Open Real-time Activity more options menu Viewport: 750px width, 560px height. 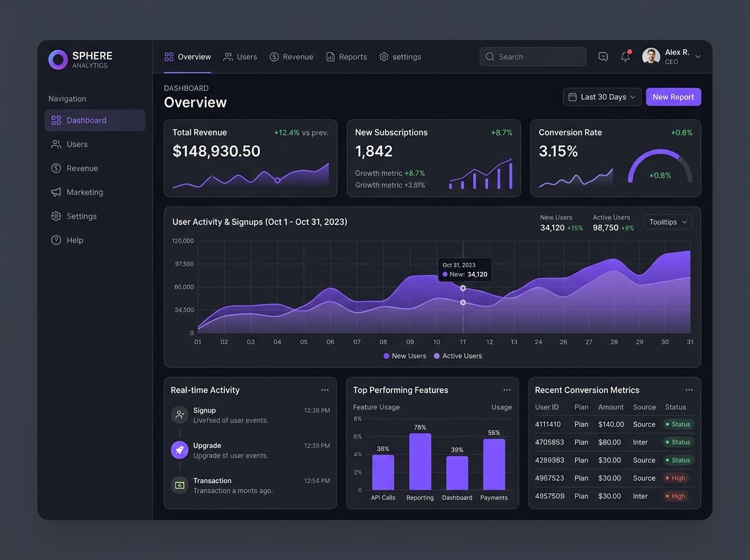(325, 390)
